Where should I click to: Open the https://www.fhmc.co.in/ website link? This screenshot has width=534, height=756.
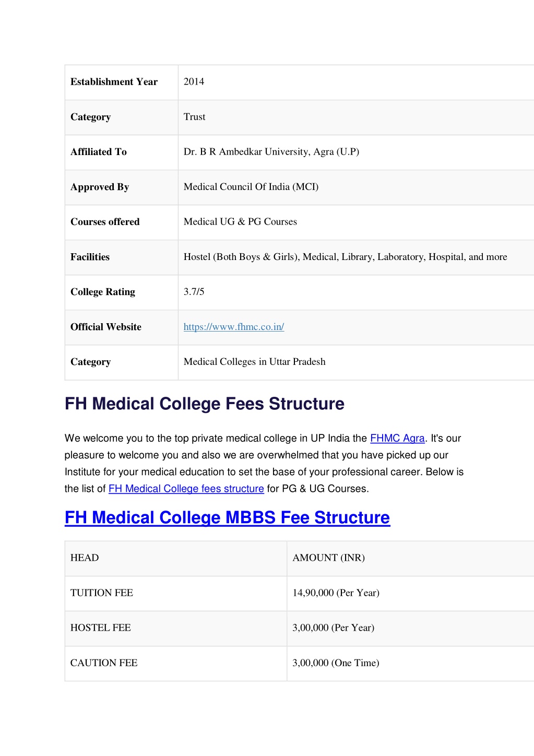point(234,327)
